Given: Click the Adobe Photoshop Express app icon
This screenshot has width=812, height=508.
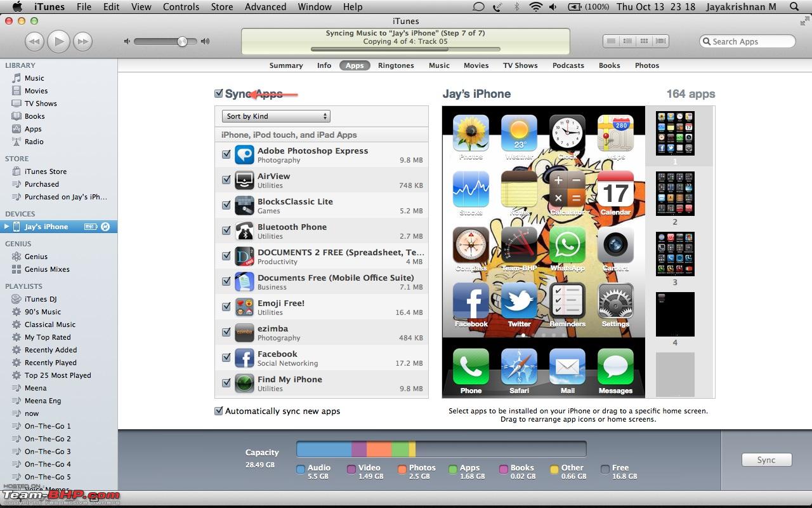Looking at the screenshot, I should pos(244,154).
